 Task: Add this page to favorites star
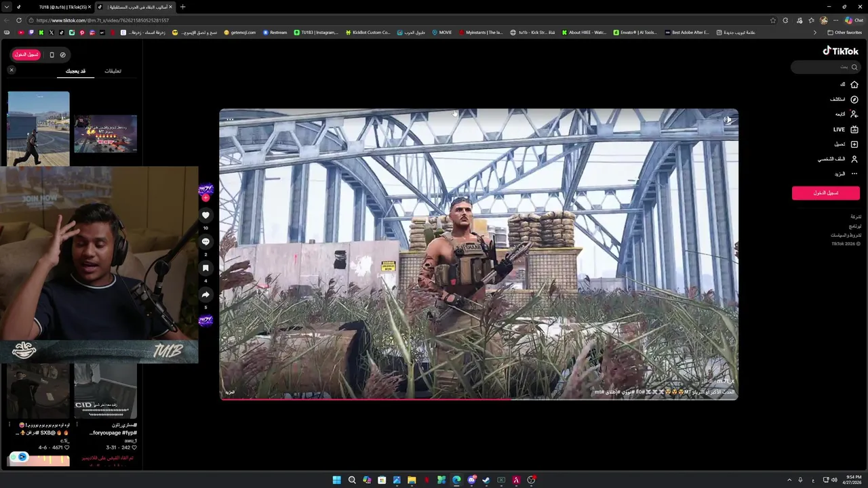click(x=773, y=20)
